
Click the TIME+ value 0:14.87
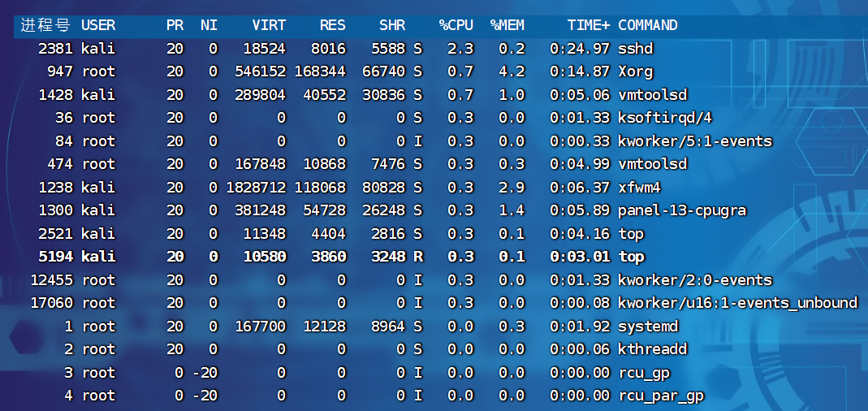point(580,71)
